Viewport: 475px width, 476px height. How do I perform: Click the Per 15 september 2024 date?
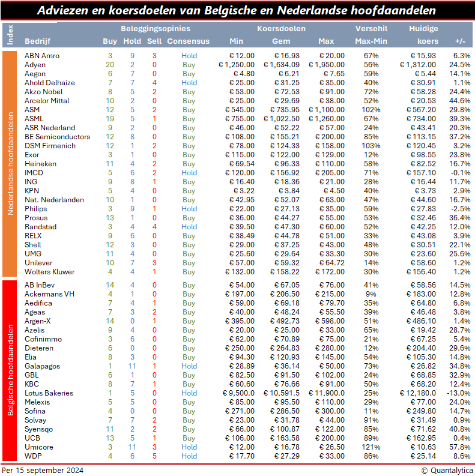tap(43, 470)
